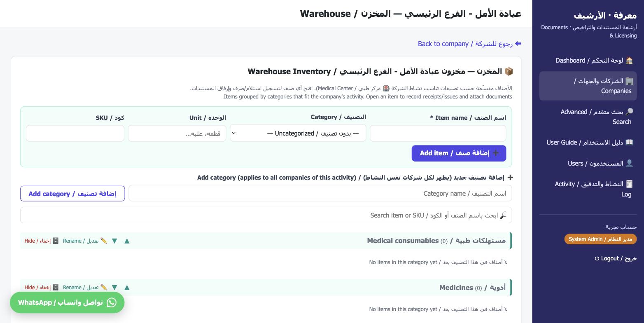Hide the Medical consumables category
Screen dimensions: 644x323
(x=42, y=241)
